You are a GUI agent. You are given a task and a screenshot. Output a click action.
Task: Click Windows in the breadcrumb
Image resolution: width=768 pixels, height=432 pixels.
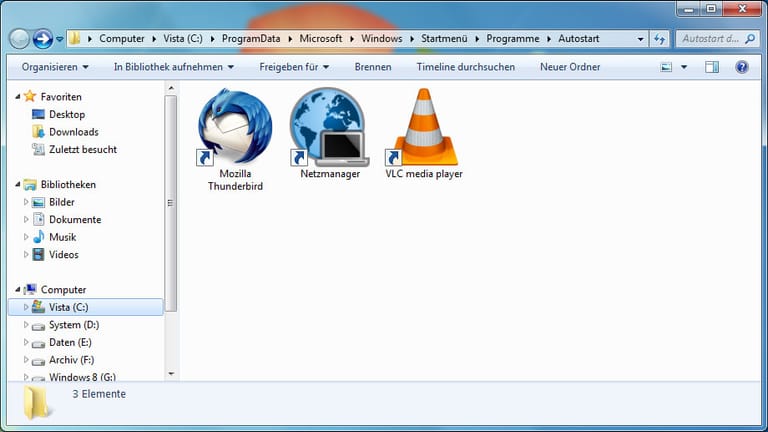point(382,39)
